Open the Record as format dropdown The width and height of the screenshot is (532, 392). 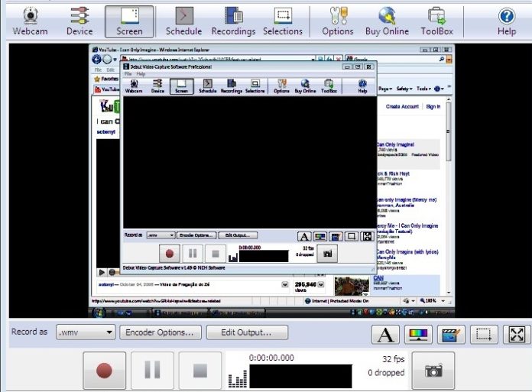pos(86,332)
